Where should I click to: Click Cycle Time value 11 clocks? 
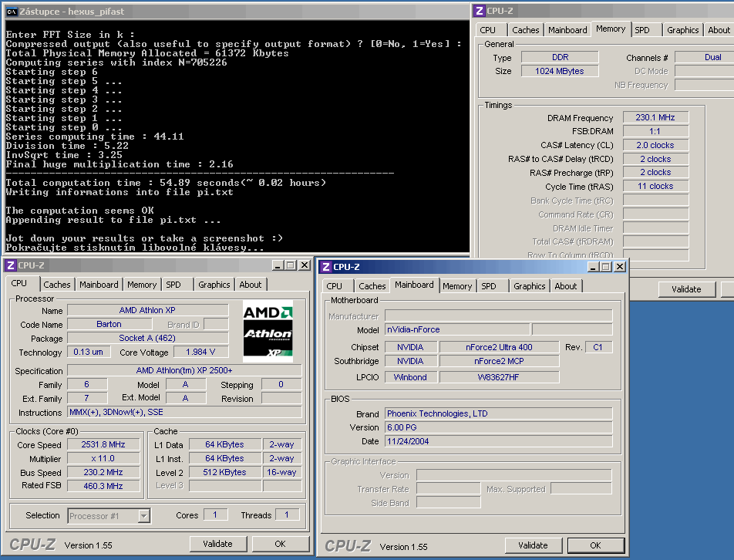(x=655, y=187)
